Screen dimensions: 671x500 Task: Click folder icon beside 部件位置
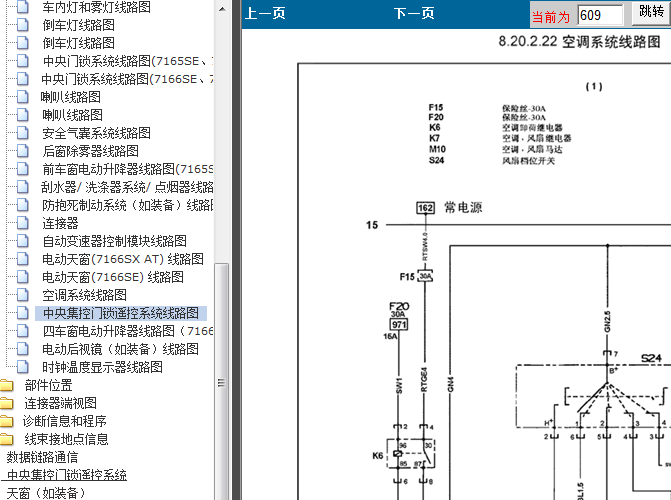pyautogui.click(x=6, y=385)
